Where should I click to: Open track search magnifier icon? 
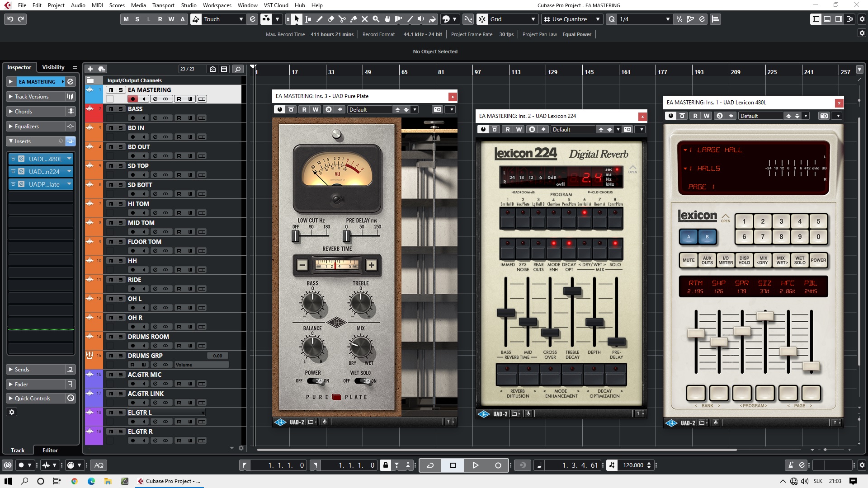[x=238, y=69]
